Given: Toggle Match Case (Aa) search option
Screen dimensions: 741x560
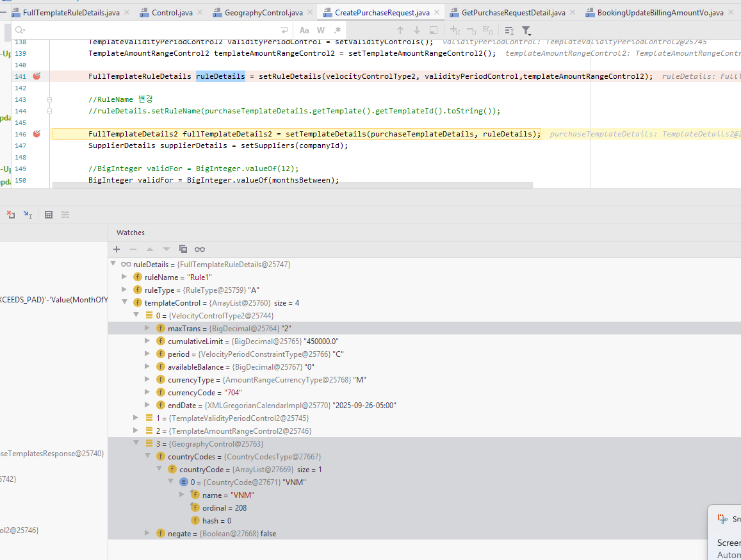Looking at the screenshot, I should coord(304,30).
